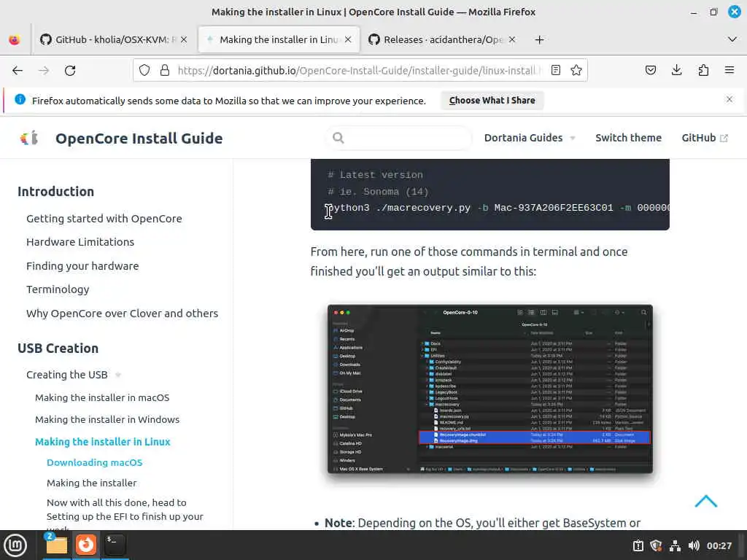Go back using the browser back arrow
Screen dimensions: 747x560
[x=18, y=71]
